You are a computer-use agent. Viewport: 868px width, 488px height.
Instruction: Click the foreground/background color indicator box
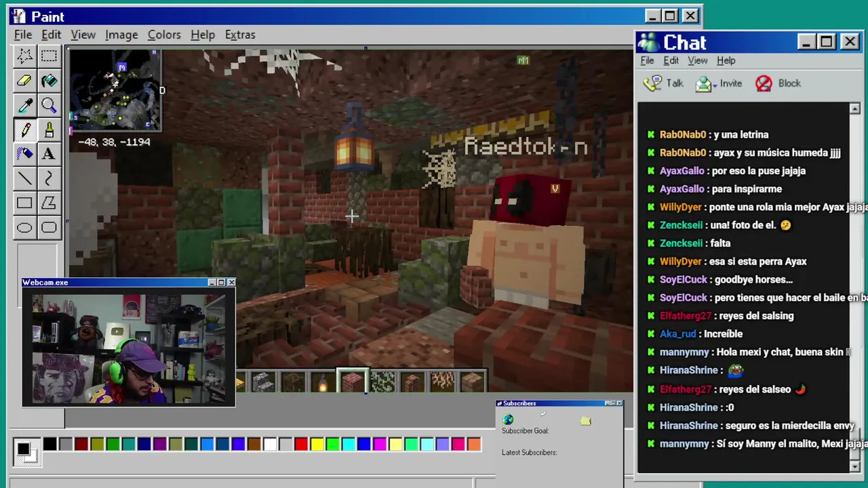[x=26, y=451]
